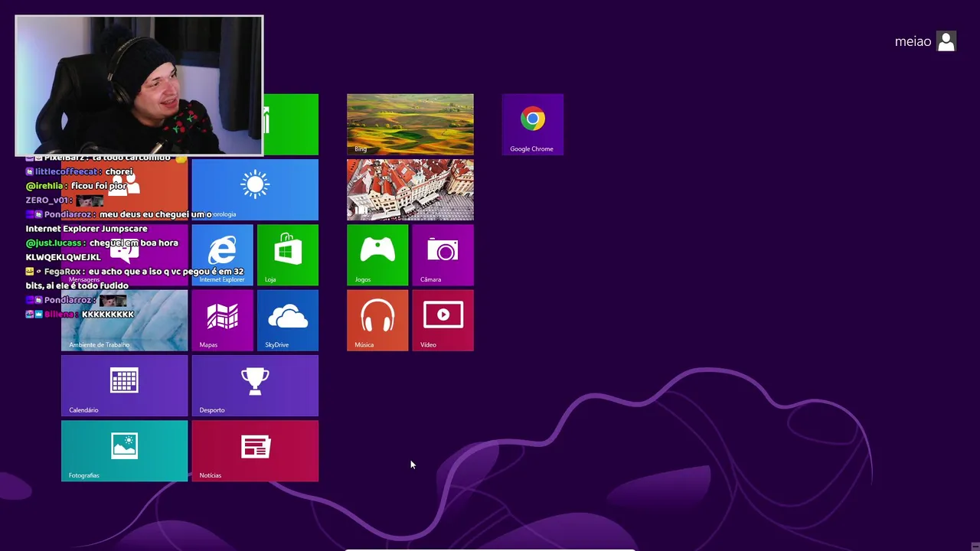Image resolution: width=980 pixels, height=551 pixels.
Task: Click chat username '@just.lucass'
Action: coord(54,243)
